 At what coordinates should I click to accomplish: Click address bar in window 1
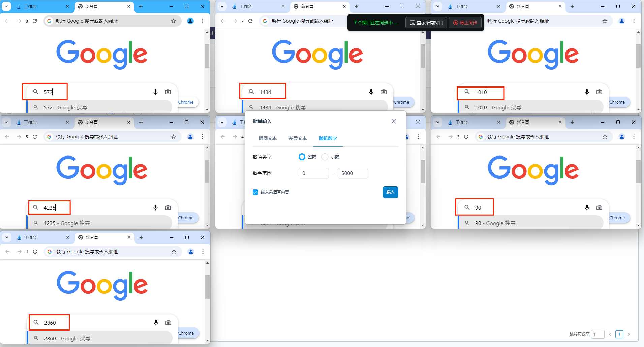[113, 252]
